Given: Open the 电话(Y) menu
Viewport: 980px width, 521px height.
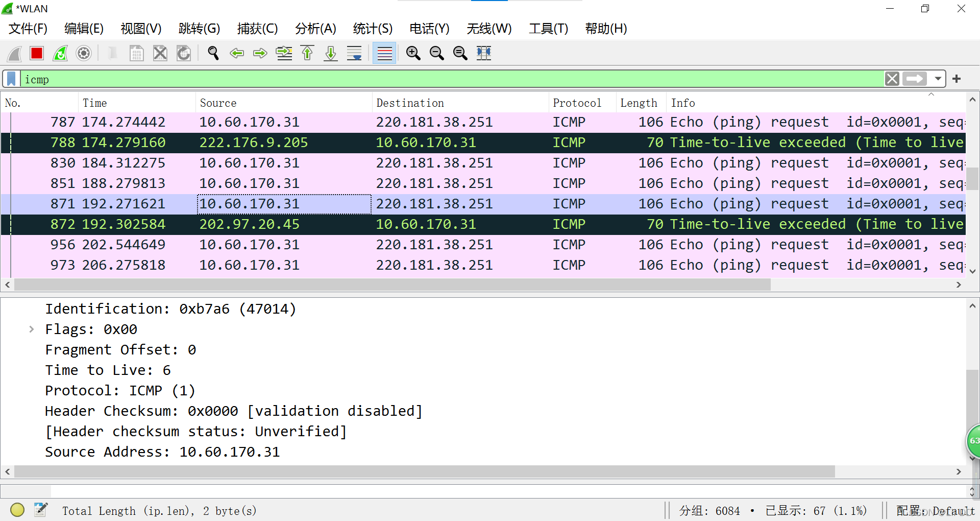Looking at the screenshot, I should [x=429, y=29].
